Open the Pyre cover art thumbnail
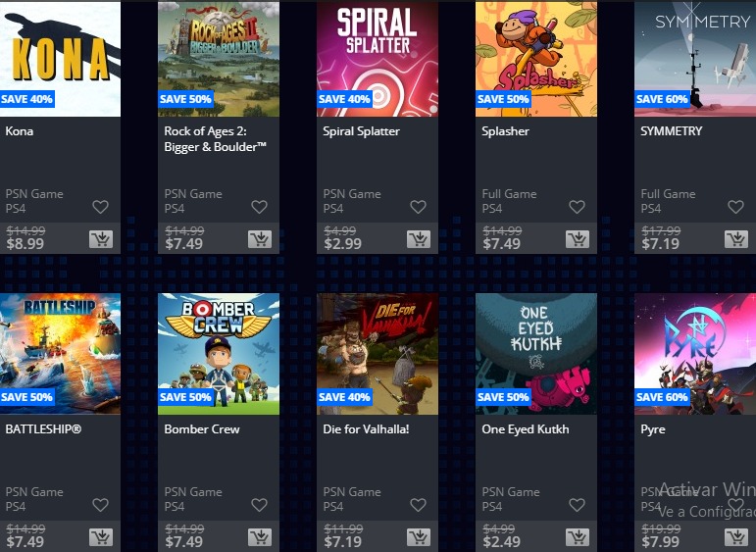Image resolution: width=756 pixels, height=552 pixels. 695,354
